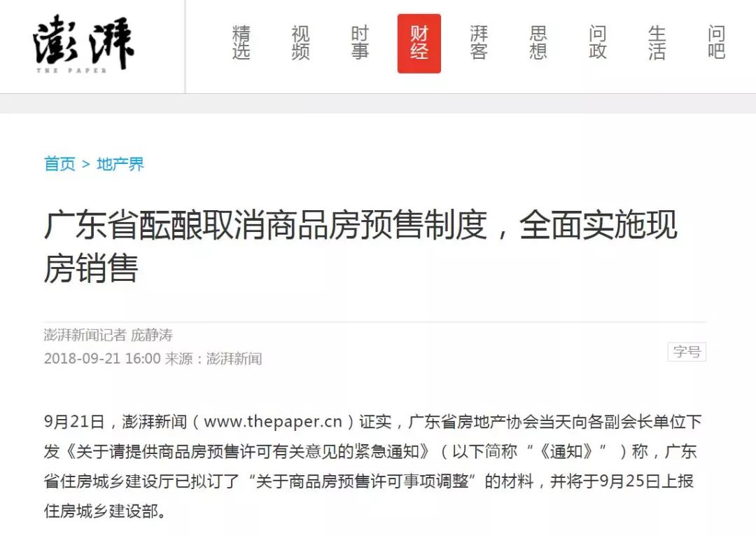756x536 pixels.
Task: Switch to the 生活 section
Action: tap(657, 43)
